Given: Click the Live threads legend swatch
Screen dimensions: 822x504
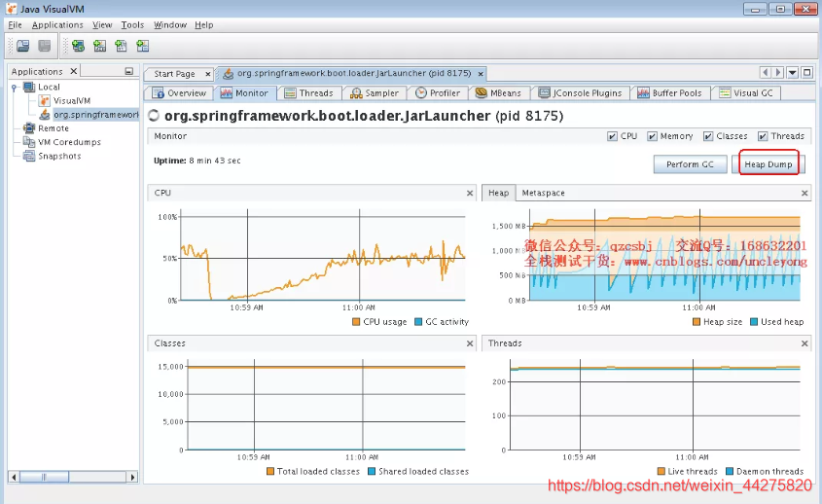Looking at the screenshot, I should point(661,472).
